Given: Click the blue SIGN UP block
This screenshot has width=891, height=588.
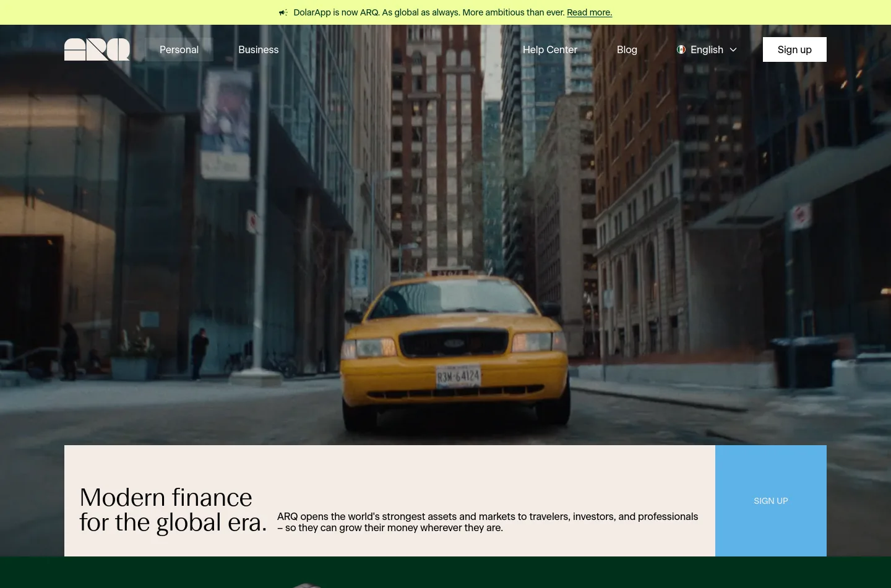Looking at the screenshot, I should (x=771, y=501).
